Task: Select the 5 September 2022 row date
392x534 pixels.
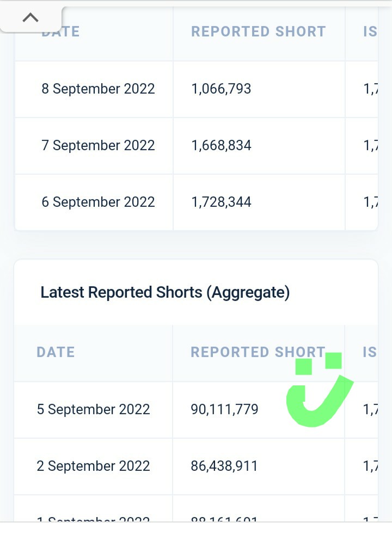Action: [93, 409]
